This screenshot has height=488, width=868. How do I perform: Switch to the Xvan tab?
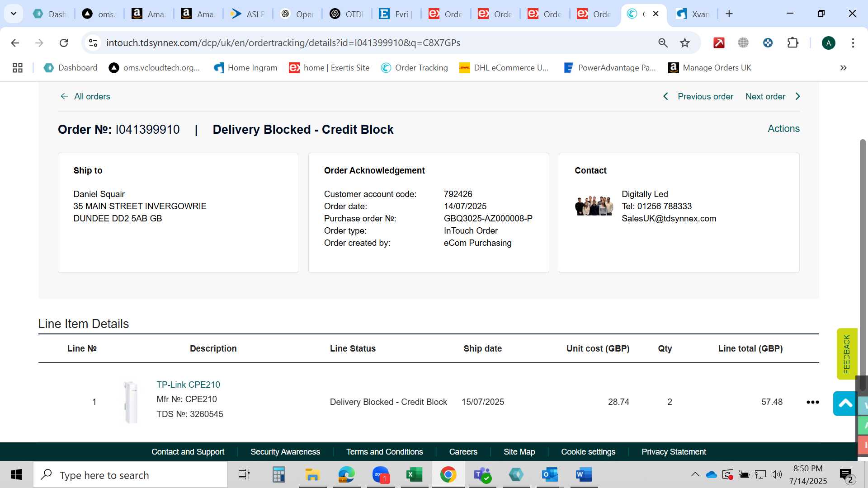(693, 14)
